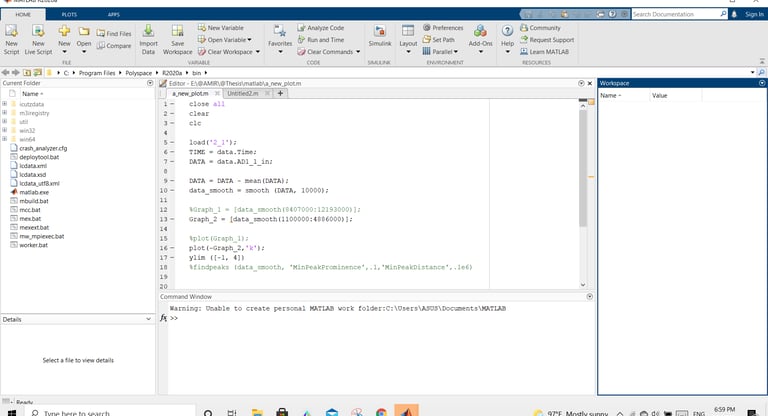Image resolution: width=768 pixels, height=416 pixels.
Task: Open Current Folder panel actions menu
Action: point(150,83)
